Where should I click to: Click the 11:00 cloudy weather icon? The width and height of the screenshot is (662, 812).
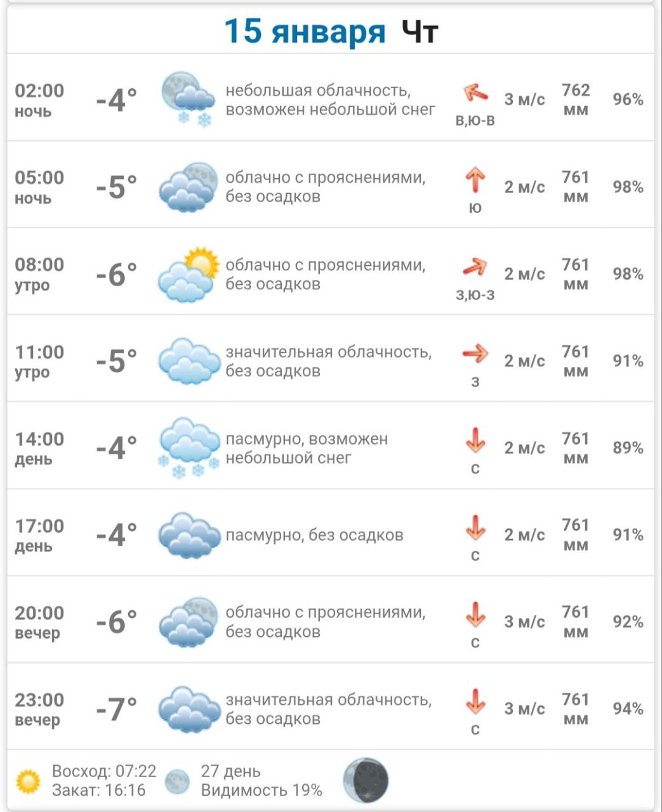pos(189,361)
